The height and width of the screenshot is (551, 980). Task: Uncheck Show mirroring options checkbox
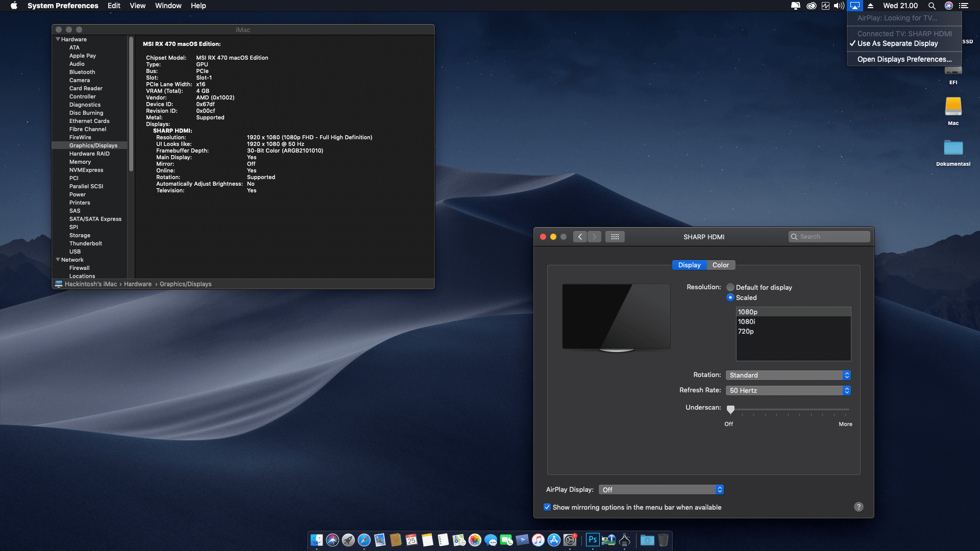(x=547, y=507)
